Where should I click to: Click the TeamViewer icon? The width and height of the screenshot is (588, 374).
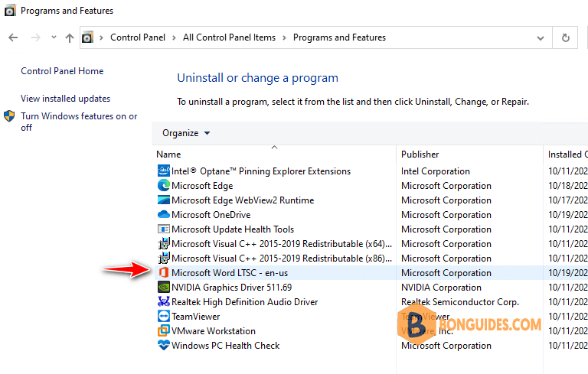(x=164, y=317)
